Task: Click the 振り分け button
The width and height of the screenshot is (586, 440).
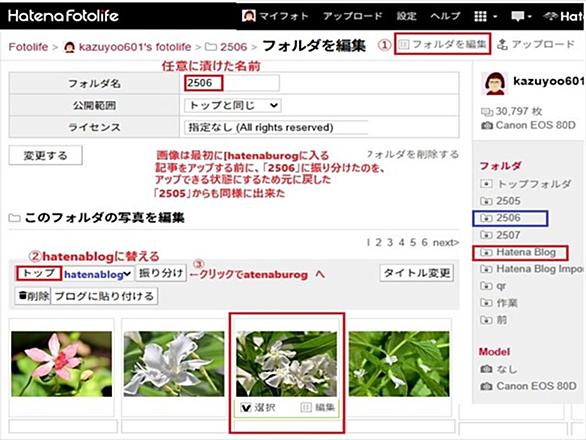Action: tap(161, 273)
